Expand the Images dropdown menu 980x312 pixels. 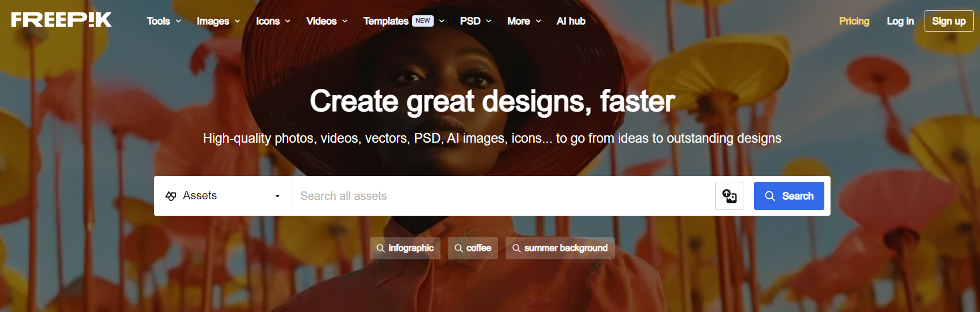coord(218,21)
